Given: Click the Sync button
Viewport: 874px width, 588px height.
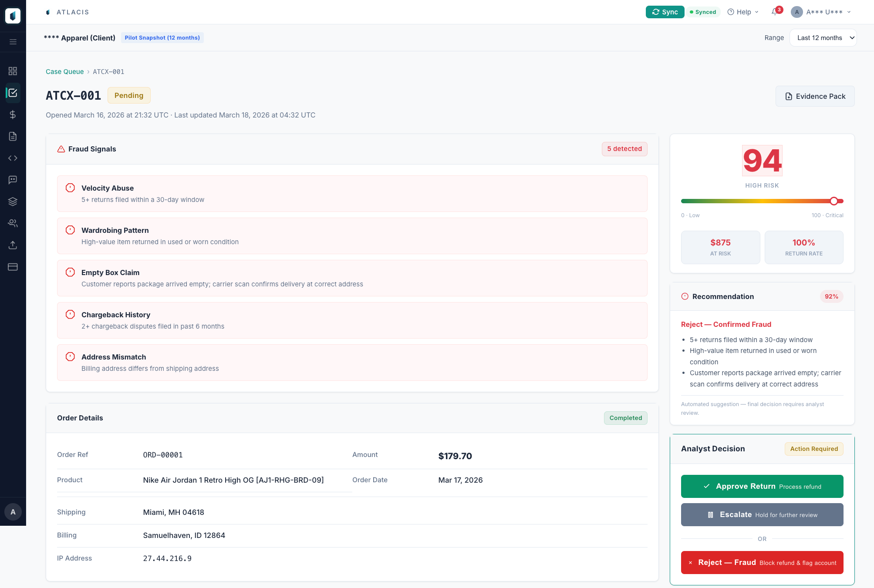Looking at the screenshot, I should click(665, 12).
